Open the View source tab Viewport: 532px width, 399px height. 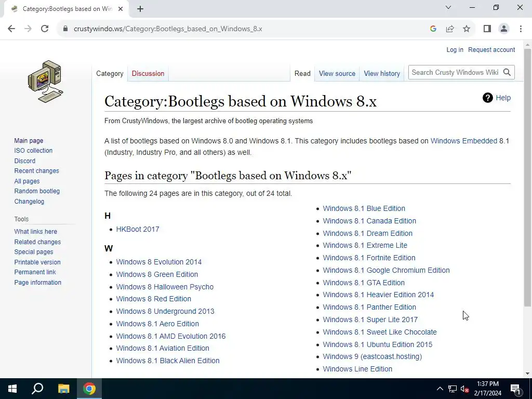click(337, 73)
